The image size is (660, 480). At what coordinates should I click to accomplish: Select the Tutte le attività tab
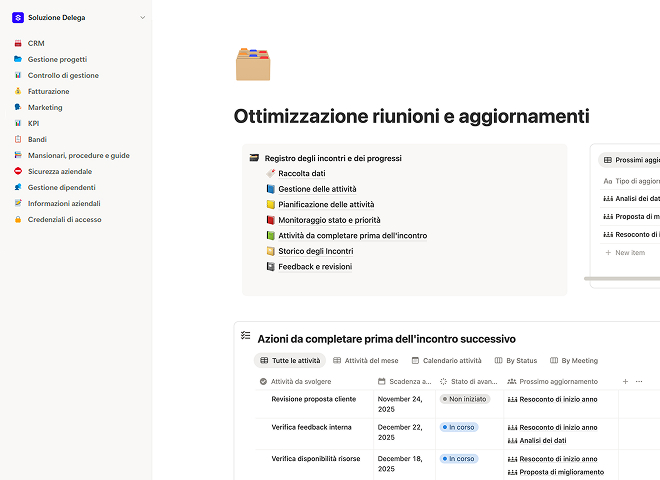290,360
